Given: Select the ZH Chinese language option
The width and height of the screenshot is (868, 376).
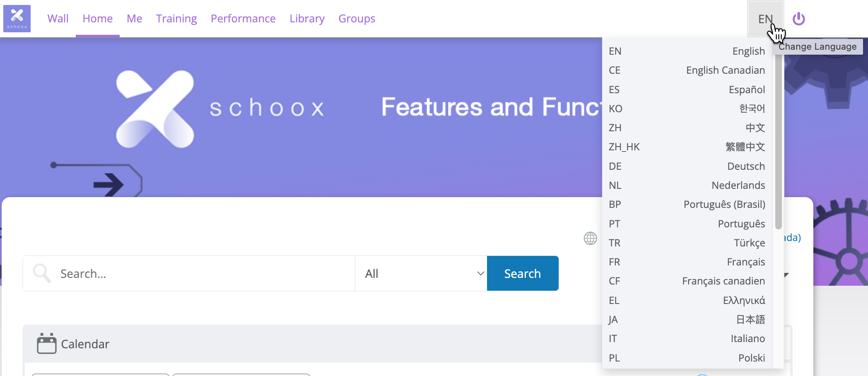Looking at the screenshot, I should pos(687,128).
